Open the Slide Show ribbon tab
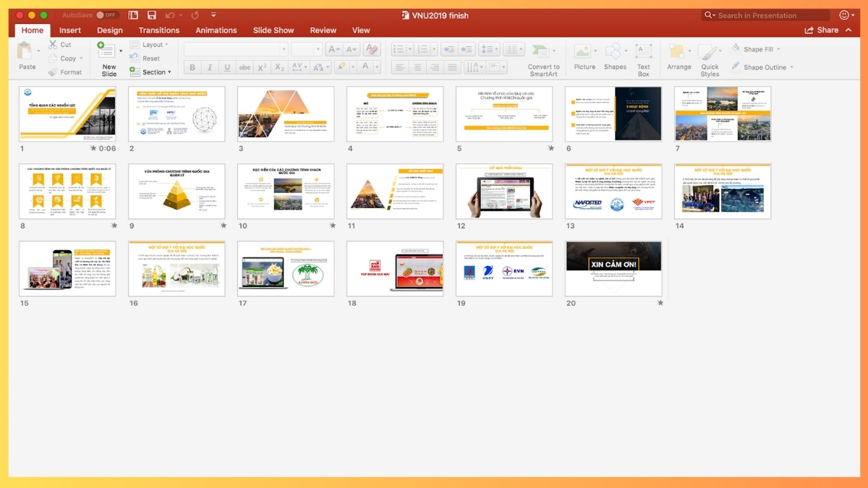The width and height of the screenshot is (868, 488). coord(273,30)
